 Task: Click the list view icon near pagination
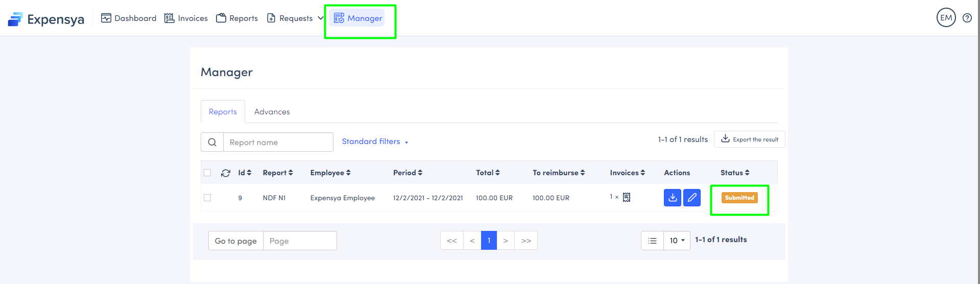click(652, 241)
